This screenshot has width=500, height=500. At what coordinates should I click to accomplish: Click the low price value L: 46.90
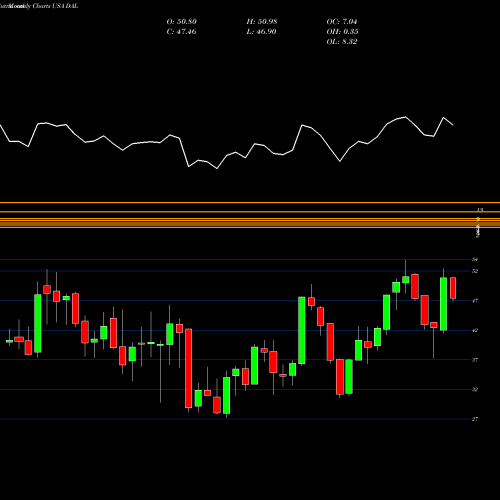click(x=261, y=32)
